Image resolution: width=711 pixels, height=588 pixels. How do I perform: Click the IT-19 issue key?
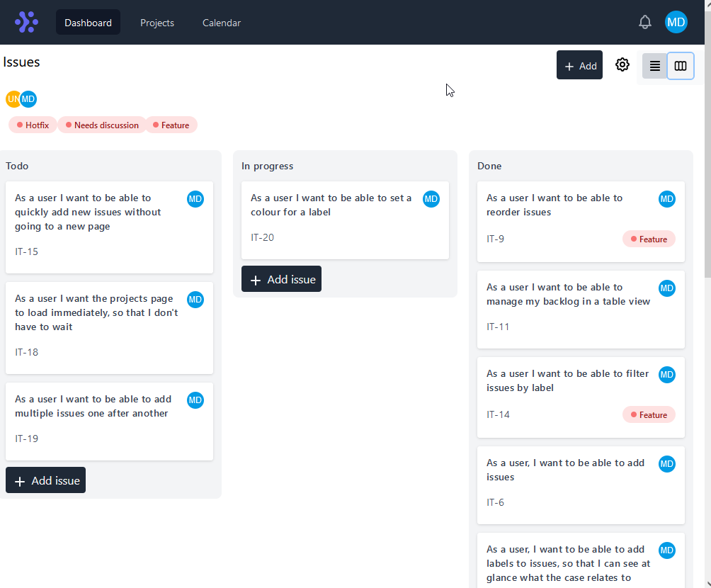tap(26, 439)
